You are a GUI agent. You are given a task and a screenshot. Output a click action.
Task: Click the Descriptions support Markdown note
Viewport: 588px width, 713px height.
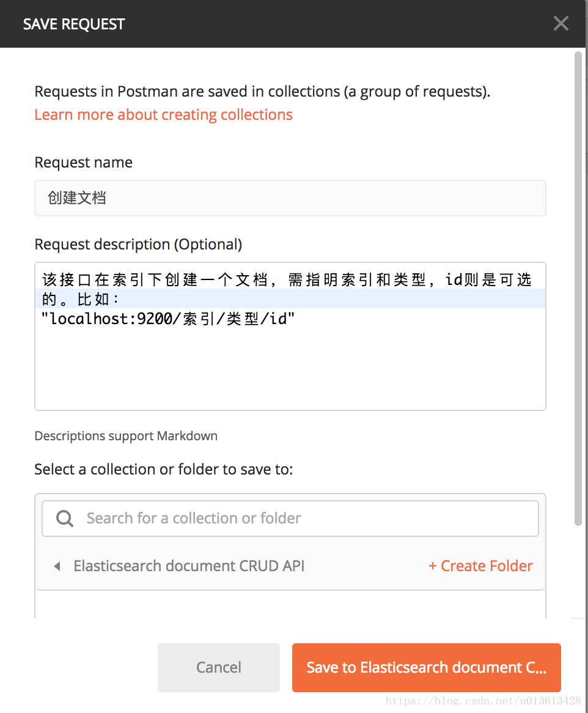(126, 435)
